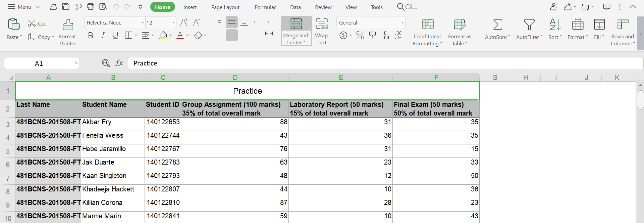The height and width of the screenshot is (223, 644).
Task: Click the Rows and Columns button
Action: (623, 32)
